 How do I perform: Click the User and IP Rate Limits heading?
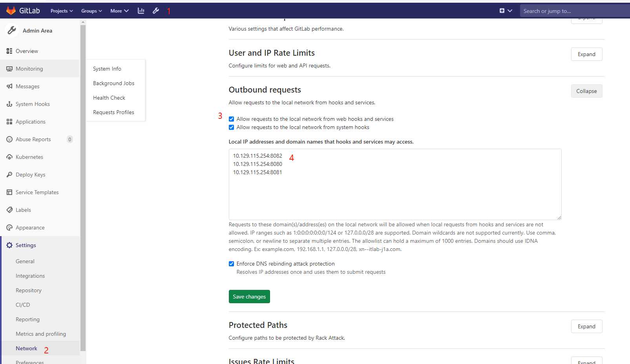click(272, 53)
